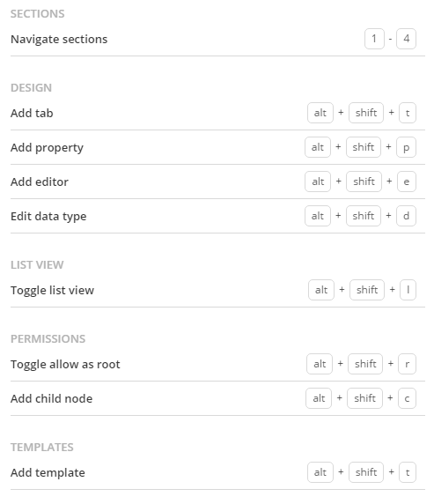Click the Add child node label
Screen dimensions: 434x504
(x=51, y=398)
